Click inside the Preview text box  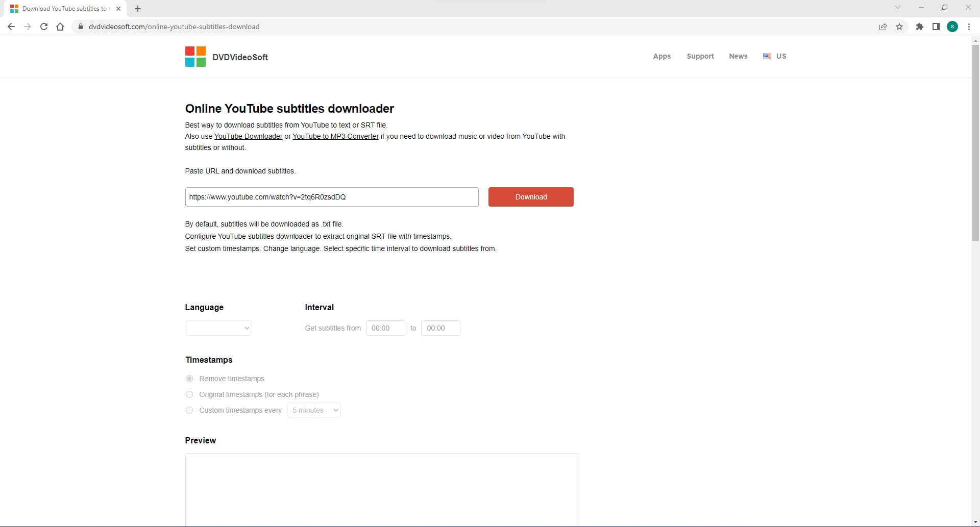[382, 490]
